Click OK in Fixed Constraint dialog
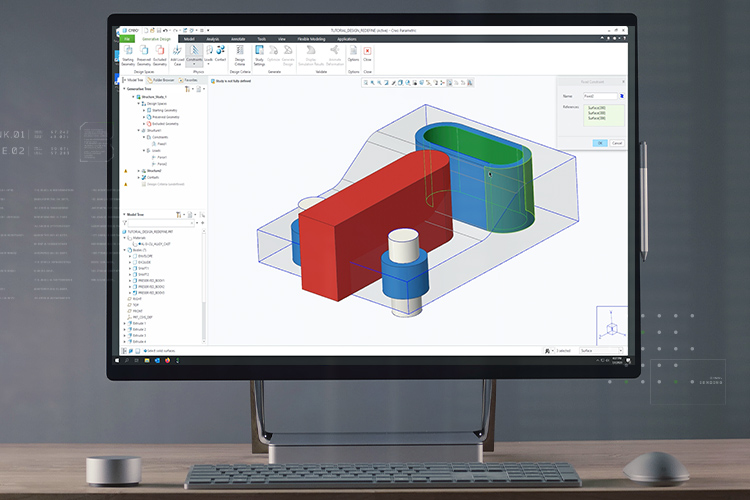 click(x=600, y=143)
